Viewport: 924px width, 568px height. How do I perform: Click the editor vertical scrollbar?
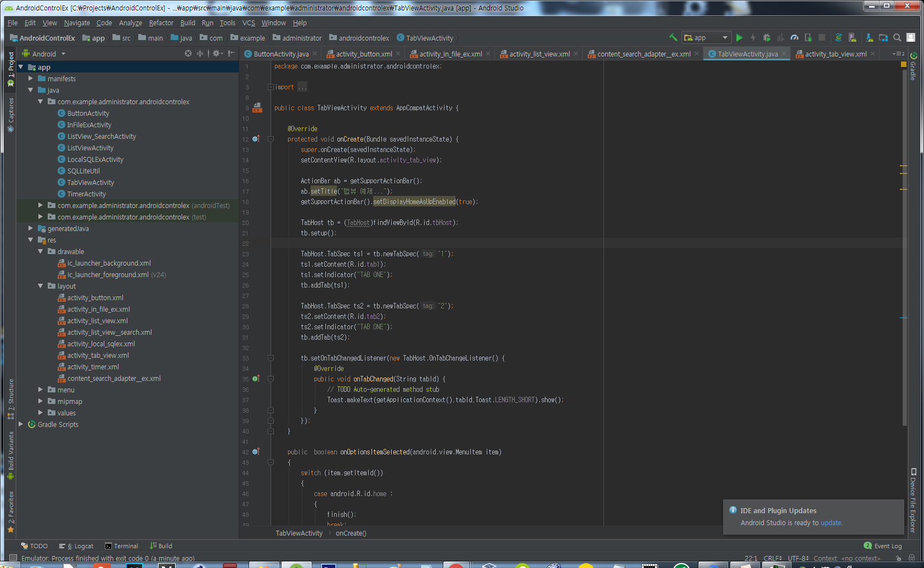coord(904,247)
